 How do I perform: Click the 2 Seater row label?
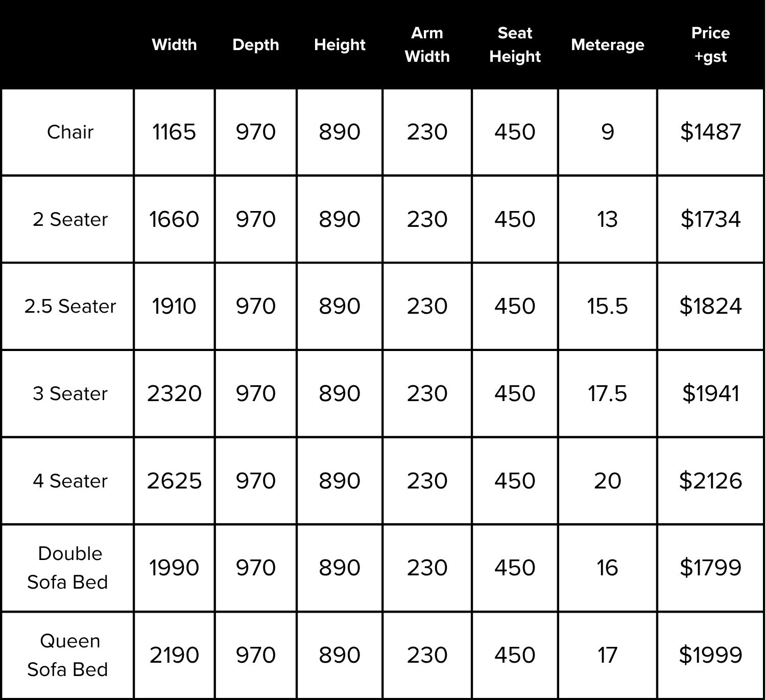[x=70, y=219]
